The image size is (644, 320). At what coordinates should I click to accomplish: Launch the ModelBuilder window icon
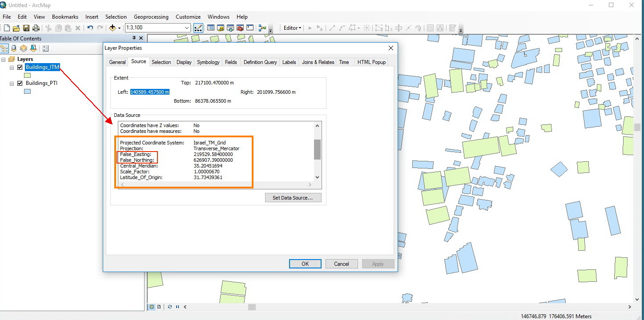(x=262, y=28)
